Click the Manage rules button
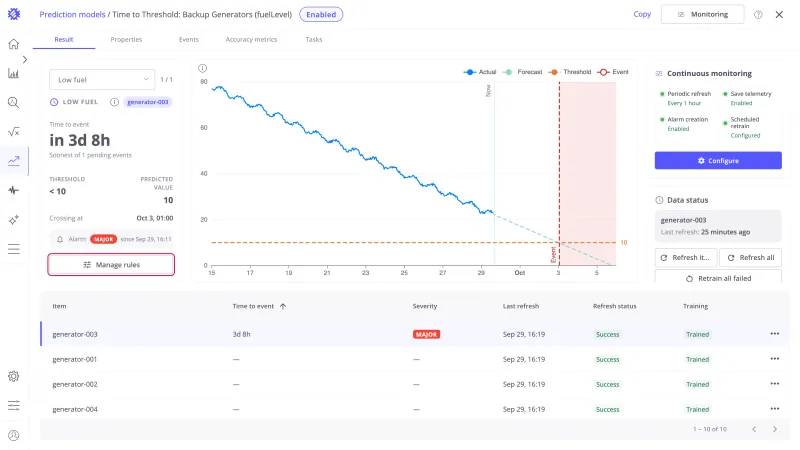The height and width of the screenshot is (450, 800). click(111, 264)
